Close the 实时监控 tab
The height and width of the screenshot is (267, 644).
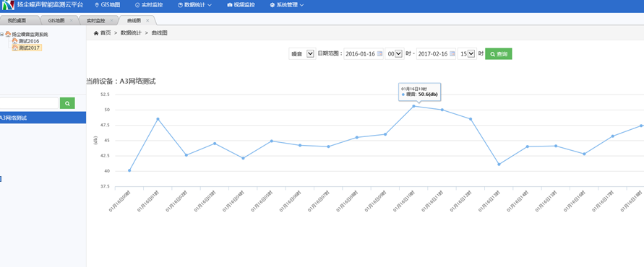[111, 20]
